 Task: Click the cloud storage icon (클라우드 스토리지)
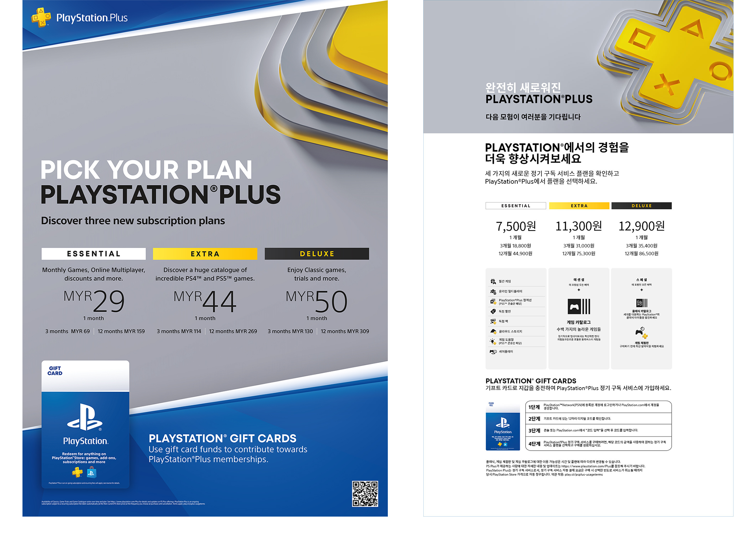click(493, 331)
